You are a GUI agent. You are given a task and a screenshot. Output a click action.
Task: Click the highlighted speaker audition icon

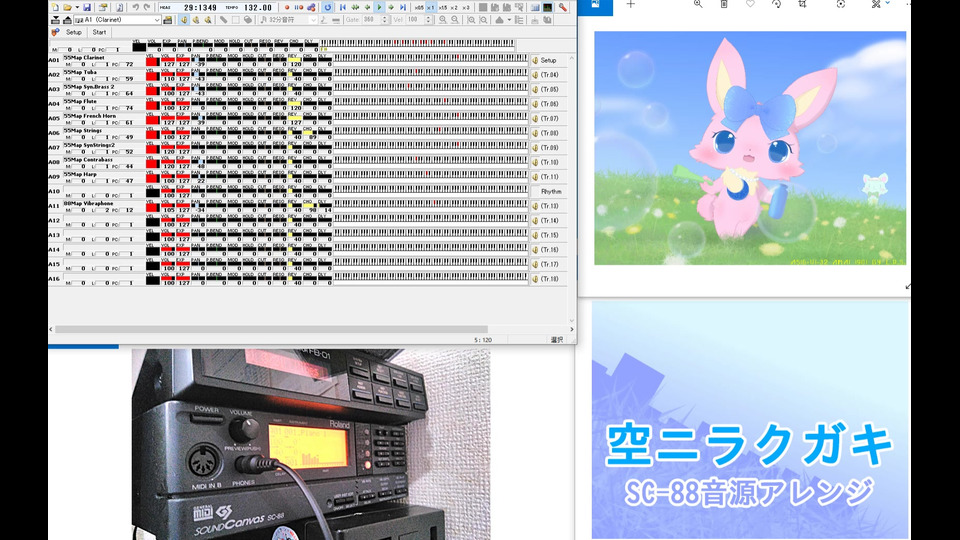184,20
